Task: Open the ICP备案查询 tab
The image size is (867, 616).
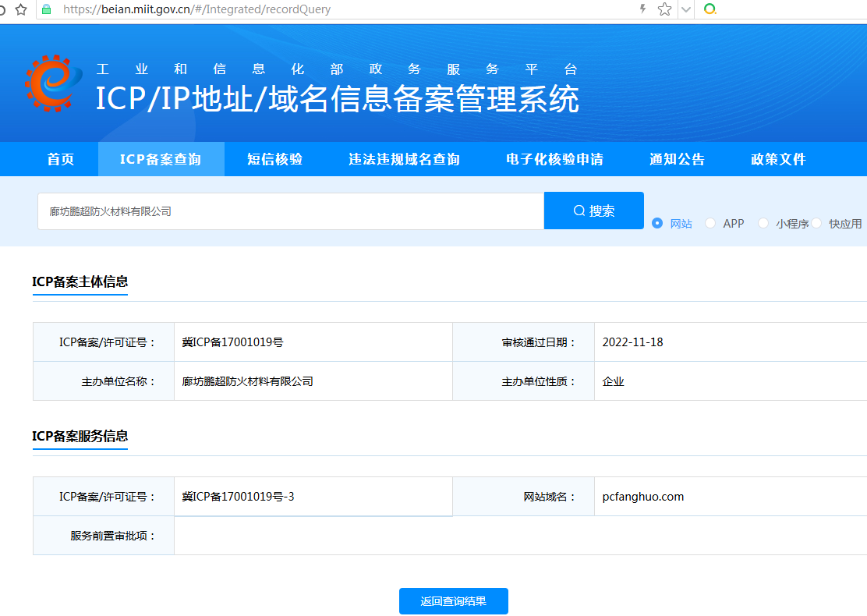Action: pos(161,159)
